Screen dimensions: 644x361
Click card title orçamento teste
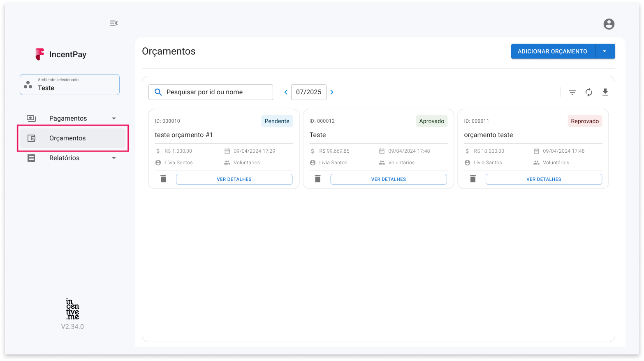coord(489,135)
